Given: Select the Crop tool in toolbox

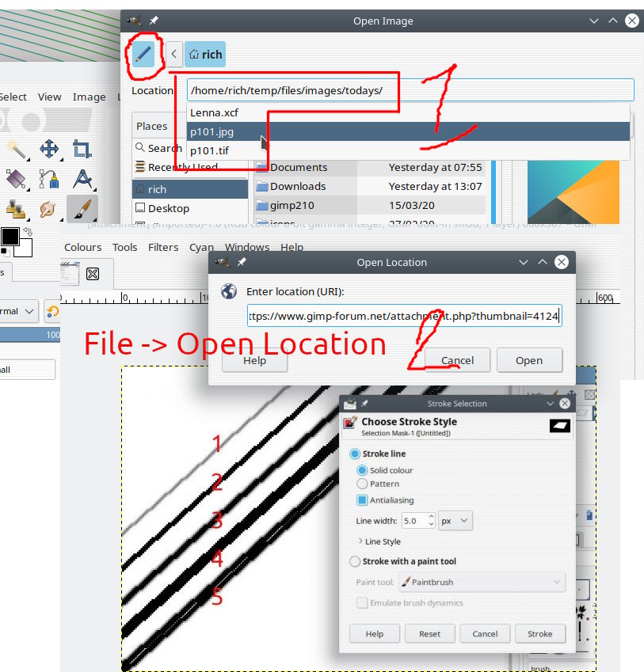Looking at the screenshot, I should (x=82, y=149).
